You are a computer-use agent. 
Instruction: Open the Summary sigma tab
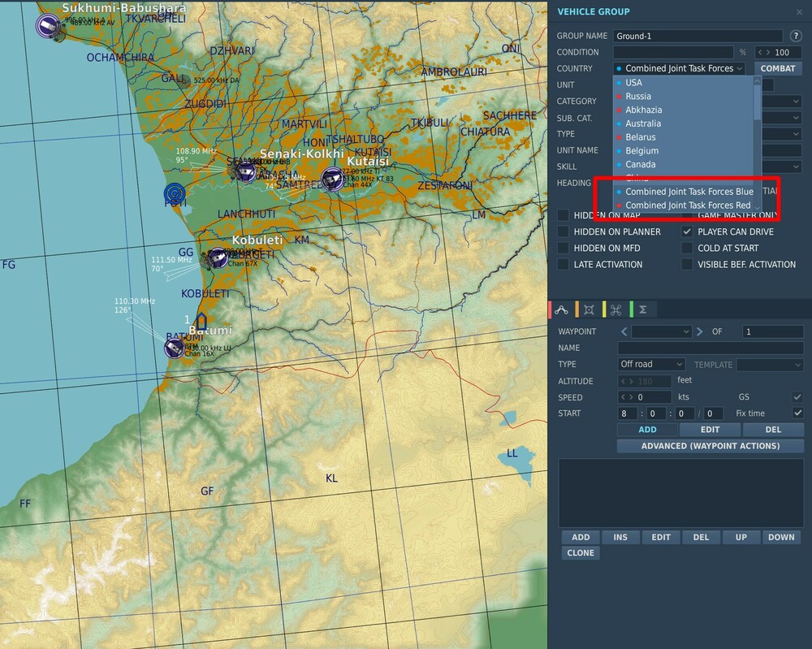(642, 309)
